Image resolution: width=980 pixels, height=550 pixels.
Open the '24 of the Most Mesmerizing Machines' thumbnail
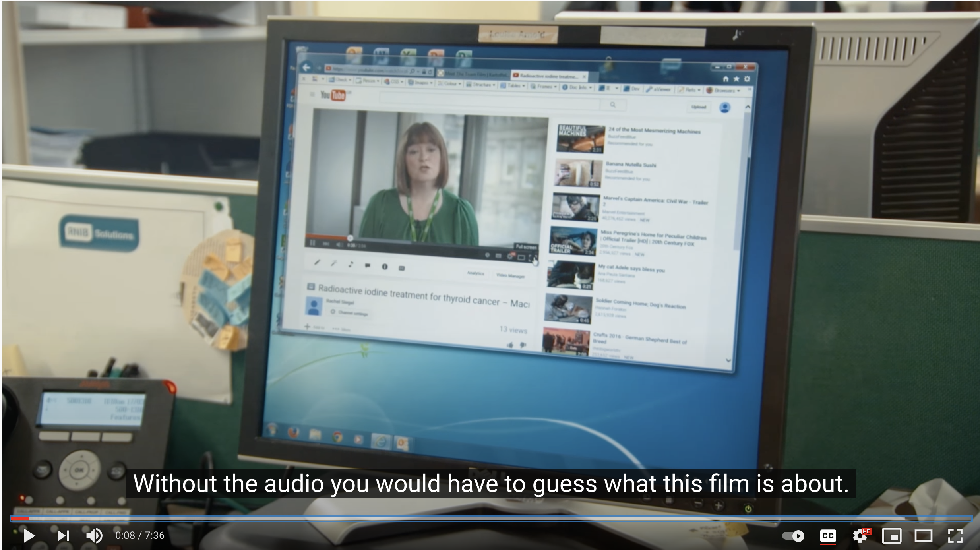[581, 139]
